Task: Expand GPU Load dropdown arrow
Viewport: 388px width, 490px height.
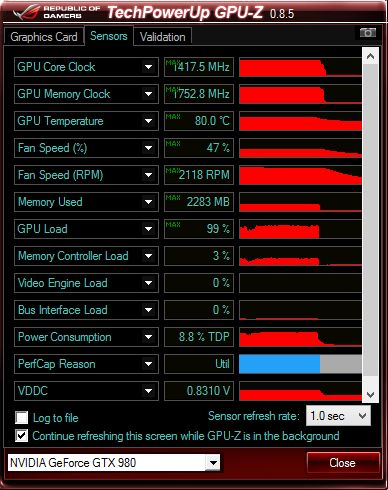Action: click(x=148, y=229)
